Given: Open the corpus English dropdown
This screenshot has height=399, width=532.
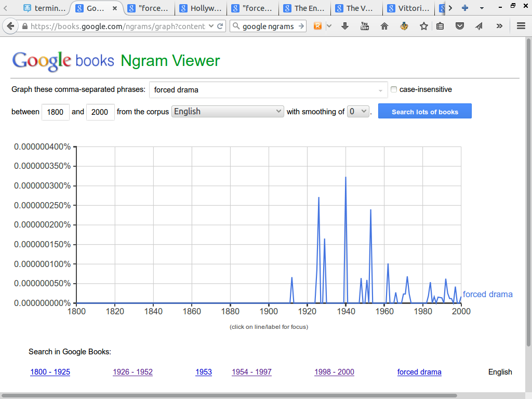Looking at the screenshot, I should (228, 111).
